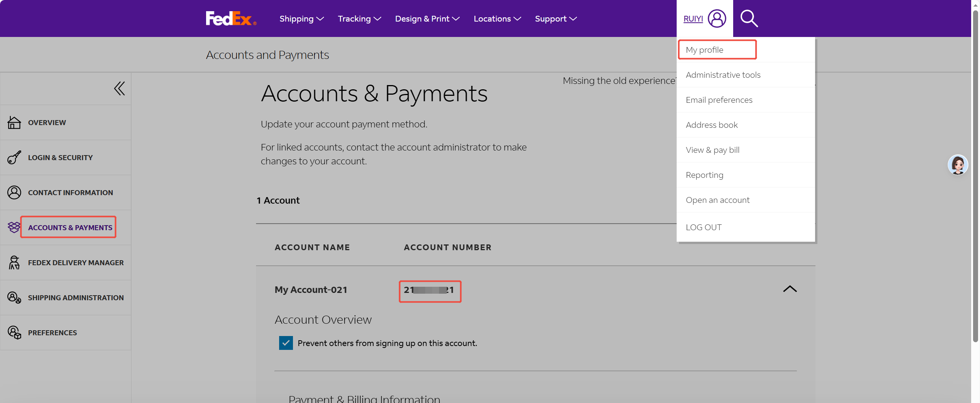980x403 pixels.
Task: Click the FedEx Delivery Manager courier icon
Action: click(14, 263)
